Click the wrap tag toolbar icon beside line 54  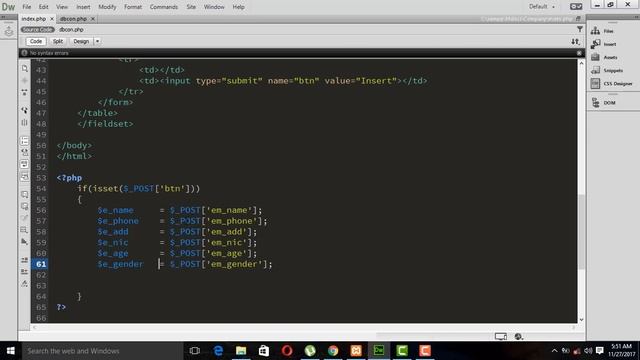tap(24, 194)
